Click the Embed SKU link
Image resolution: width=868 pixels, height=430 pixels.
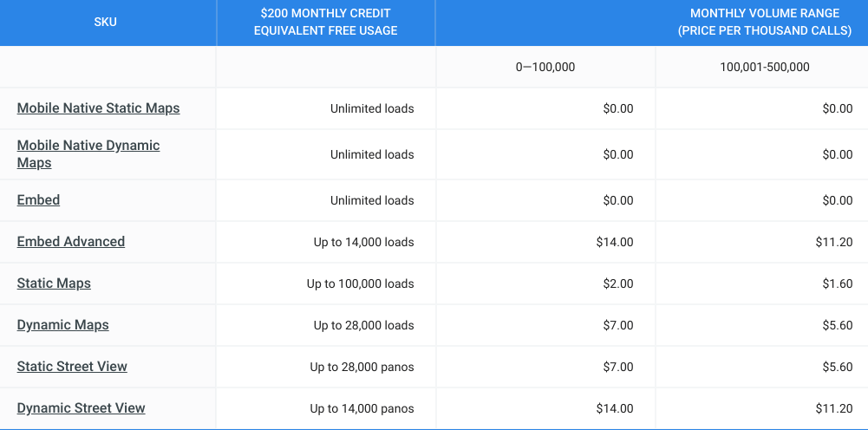point(38,200)
